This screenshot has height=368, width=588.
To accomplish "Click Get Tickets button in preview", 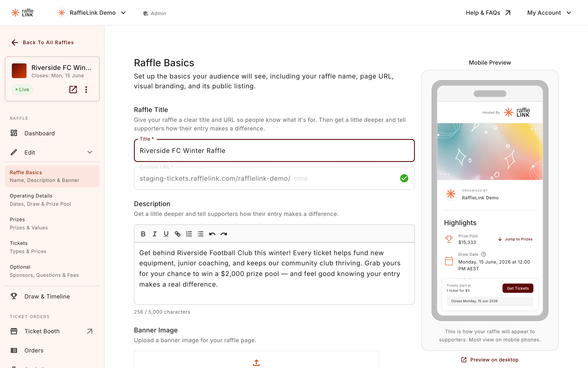I will [518, 288].
